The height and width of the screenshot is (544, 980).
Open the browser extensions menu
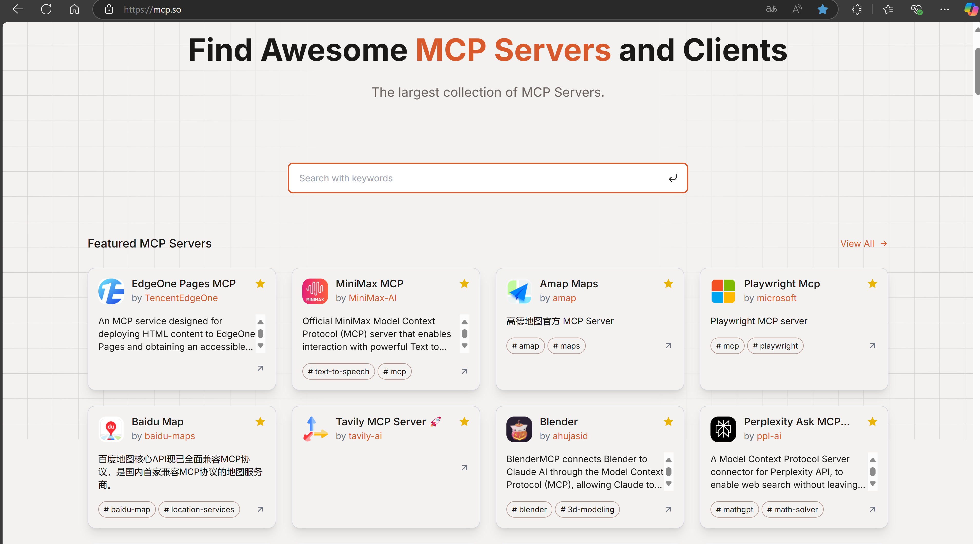(857, 9)
